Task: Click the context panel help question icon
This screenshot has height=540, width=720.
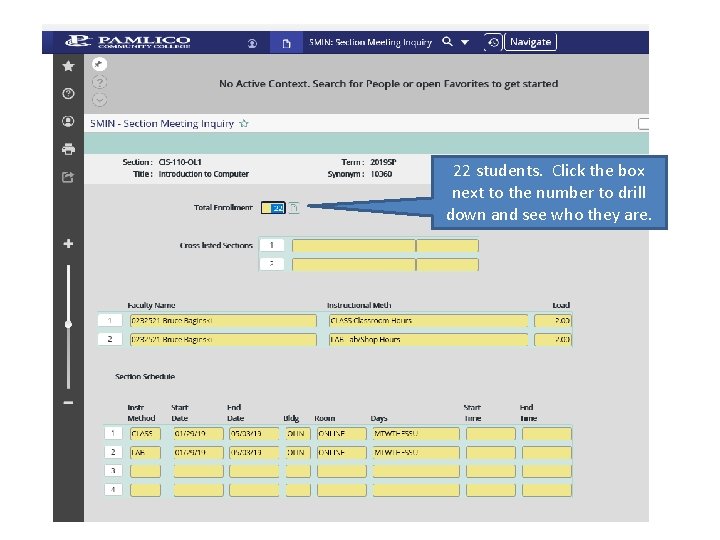Action: [x=99, y=82]
